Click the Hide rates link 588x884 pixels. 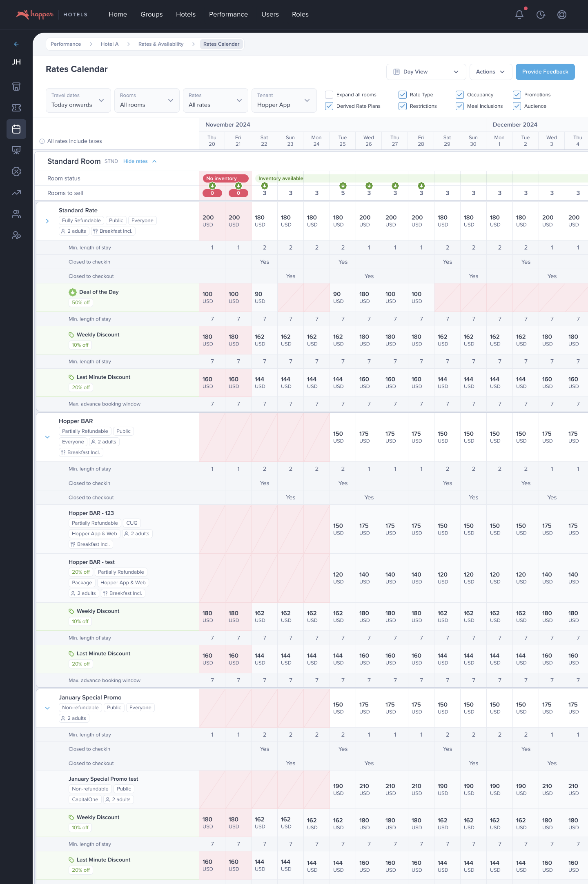pyautogui.click(x=136, y=161)
